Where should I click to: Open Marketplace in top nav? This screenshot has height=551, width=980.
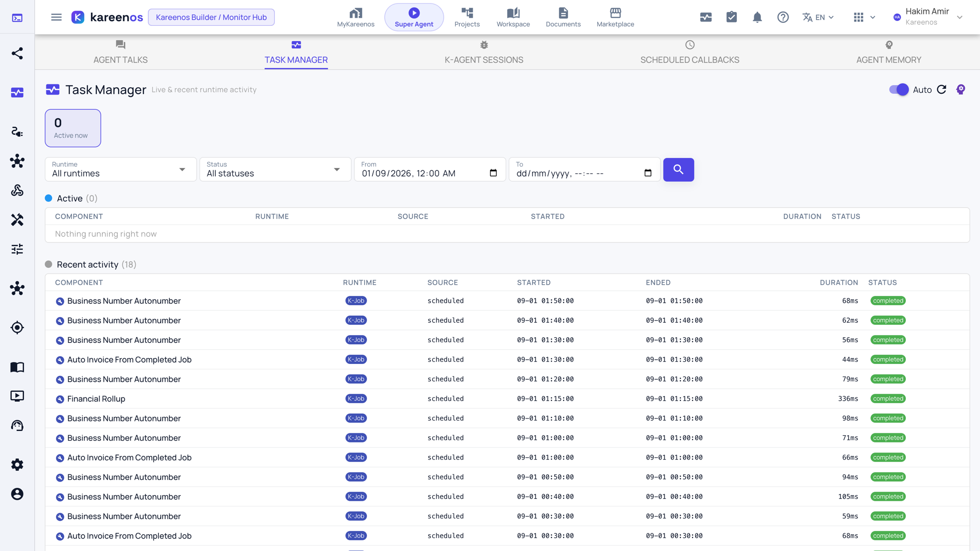(615, 17)
